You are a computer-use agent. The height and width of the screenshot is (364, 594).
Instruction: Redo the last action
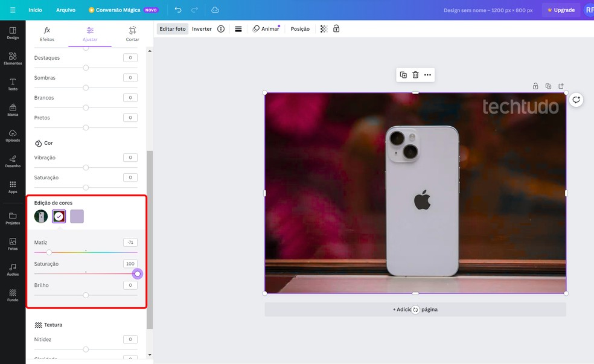pyautogui.click(x=195, y=10)
